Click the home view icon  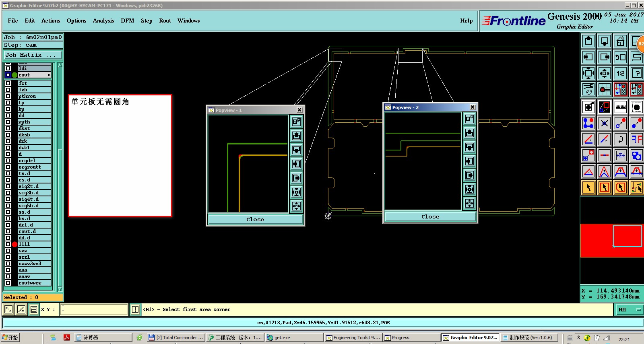(x=621, y=41)
